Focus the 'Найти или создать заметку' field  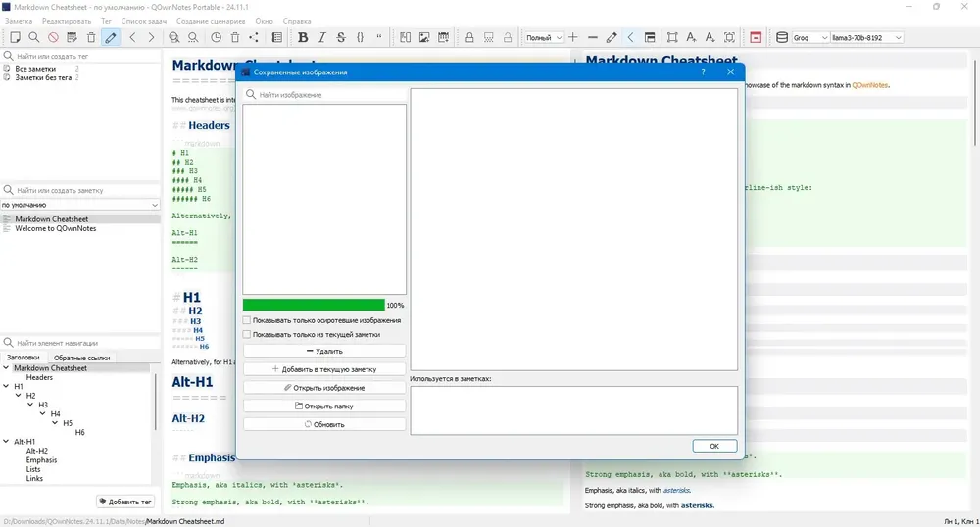pos(80,190)
